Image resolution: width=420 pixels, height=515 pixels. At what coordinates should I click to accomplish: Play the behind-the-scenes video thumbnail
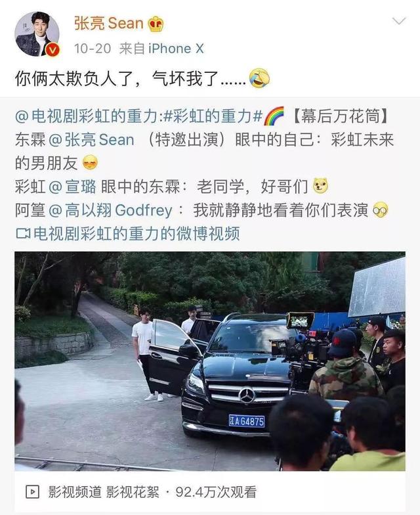point(210,361)
